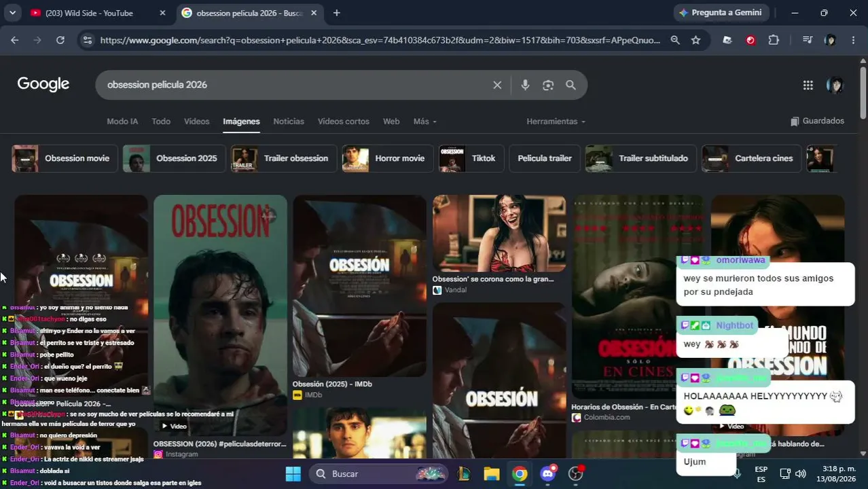
Task: Expand the Herramientas dropdown
Action: [x=556, y=122]
